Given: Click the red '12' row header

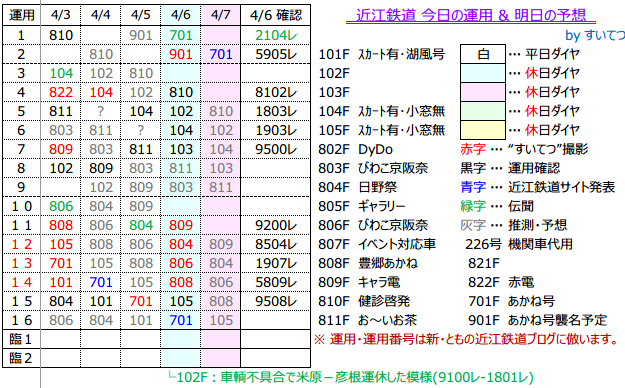Looking at the screenshot, I should click(22, 244).
